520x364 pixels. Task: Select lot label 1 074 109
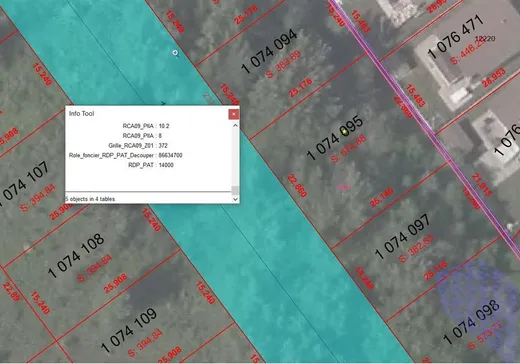click(129, 330)
